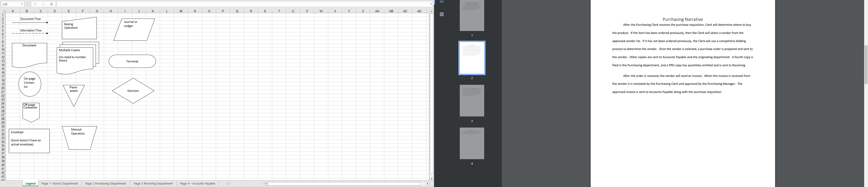Click the previous sheet navigation arrow
The height and width of the screenshot is (187, 868).
click(x=6, y=184)
